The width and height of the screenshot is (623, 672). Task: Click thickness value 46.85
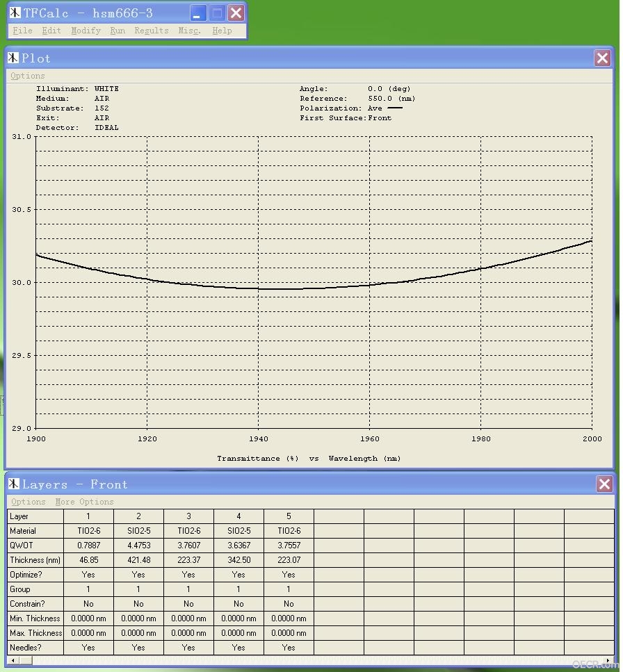click(x=89, y=559)
